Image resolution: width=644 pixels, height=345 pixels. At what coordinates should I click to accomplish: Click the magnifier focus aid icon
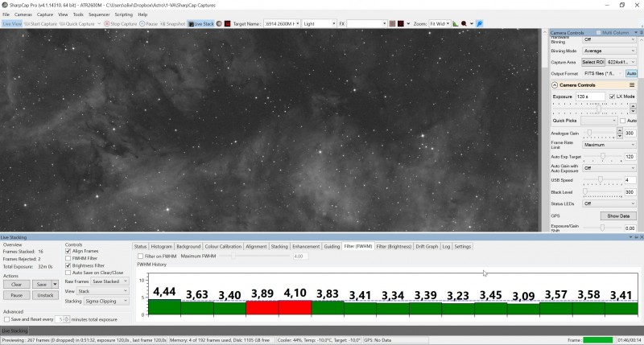pos(464,24)
